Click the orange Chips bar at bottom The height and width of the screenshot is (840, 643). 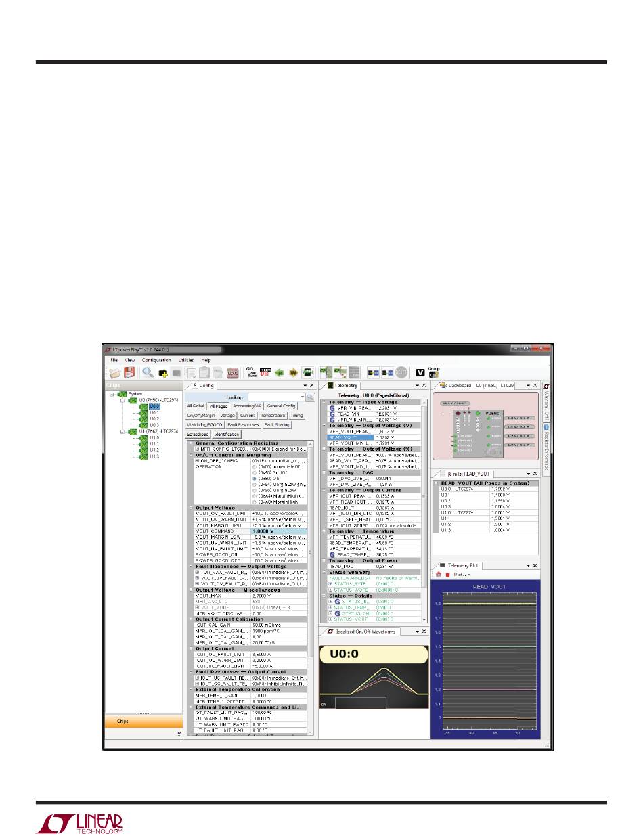coord(143,722)
